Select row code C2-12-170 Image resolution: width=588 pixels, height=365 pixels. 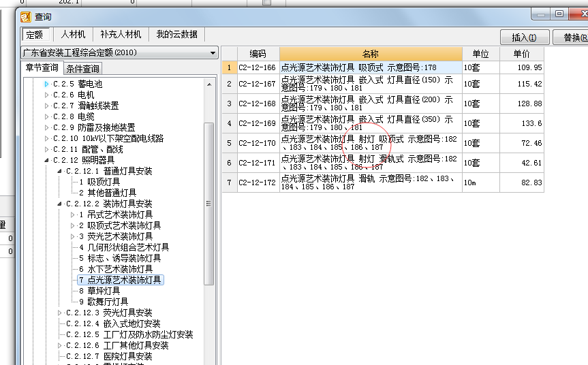[258, 143]
